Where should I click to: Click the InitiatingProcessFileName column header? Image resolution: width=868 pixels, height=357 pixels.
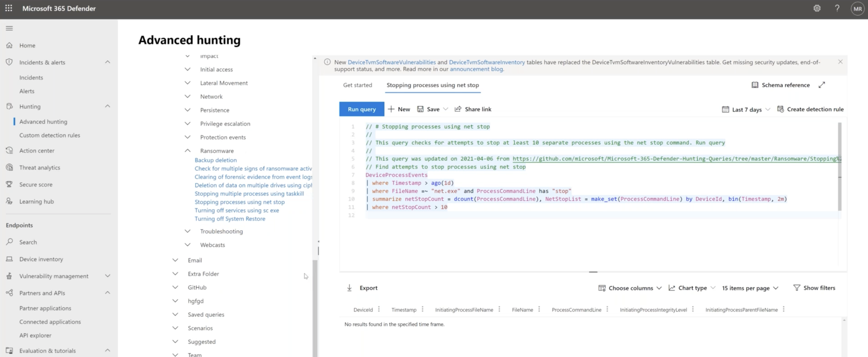coord(464,310)
